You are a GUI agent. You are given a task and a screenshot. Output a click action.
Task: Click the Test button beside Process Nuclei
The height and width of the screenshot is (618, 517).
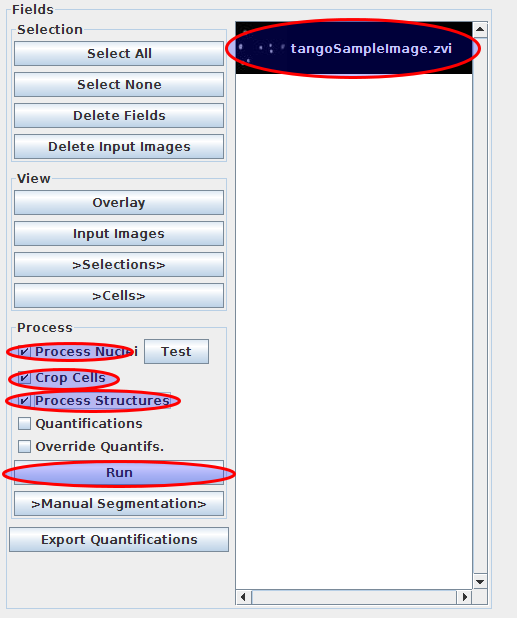[x=176, y=352]
